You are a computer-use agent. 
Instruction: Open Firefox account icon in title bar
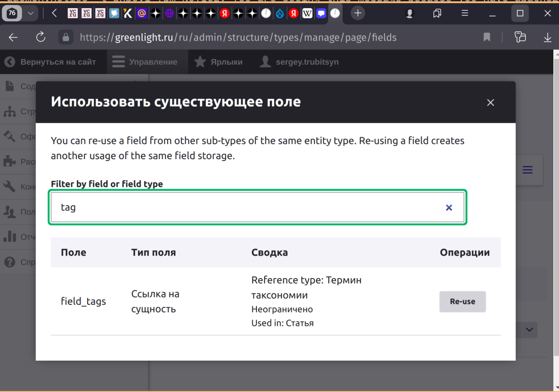(x=409, y=13)
